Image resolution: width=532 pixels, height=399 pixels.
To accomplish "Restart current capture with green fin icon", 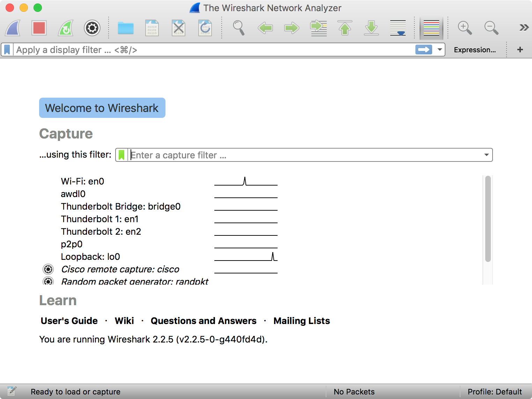I will 66,28.
